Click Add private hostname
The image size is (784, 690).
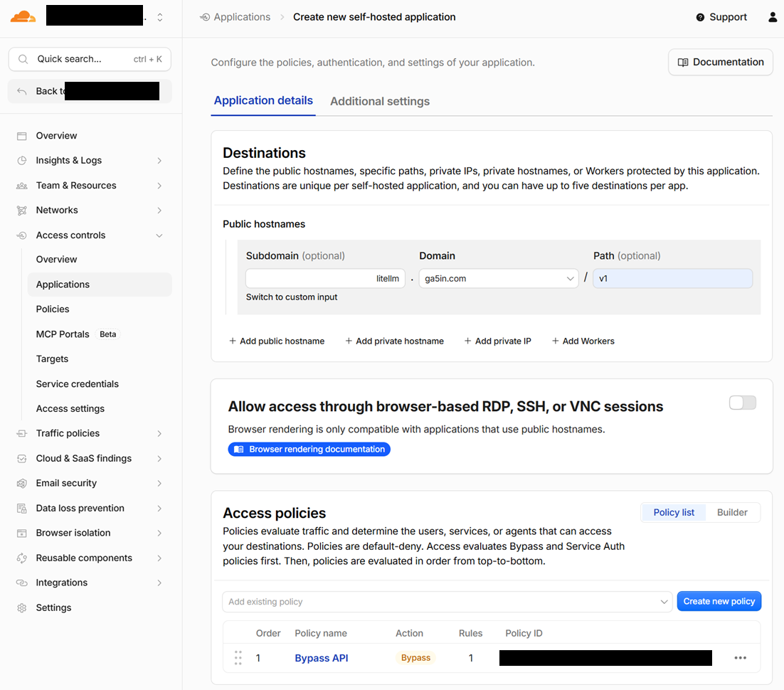[395, 341]
